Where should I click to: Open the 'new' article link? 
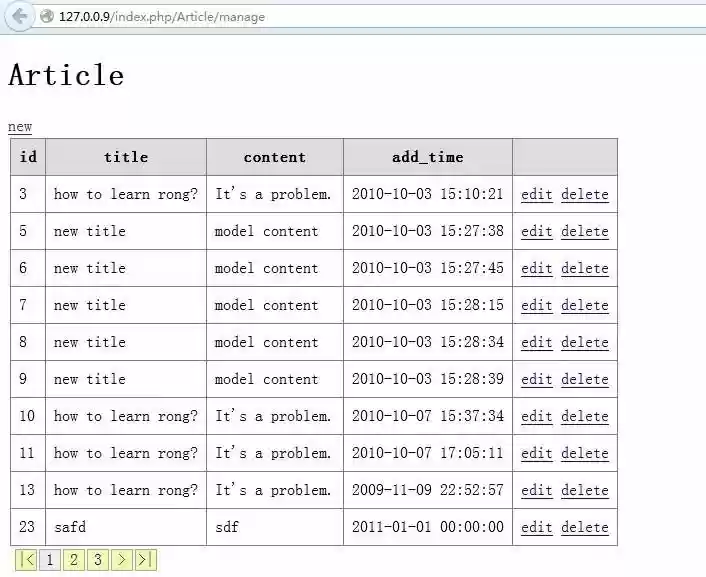click(20, 127)
